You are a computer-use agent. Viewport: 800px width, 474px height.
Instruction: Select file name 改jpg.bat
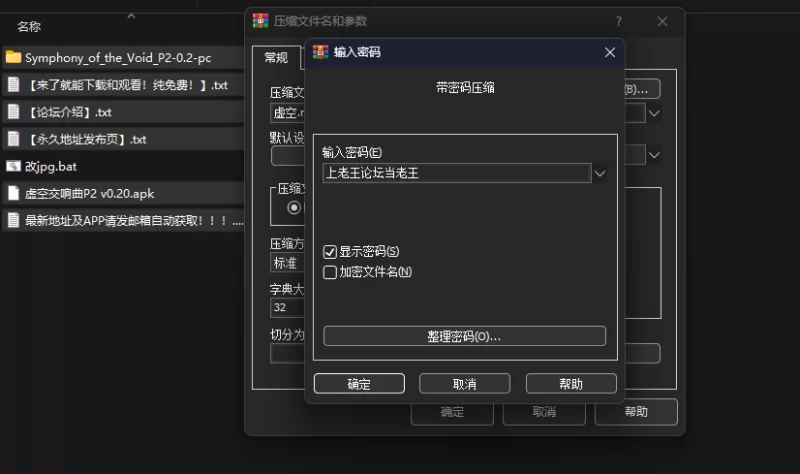[x=51, y=166]
